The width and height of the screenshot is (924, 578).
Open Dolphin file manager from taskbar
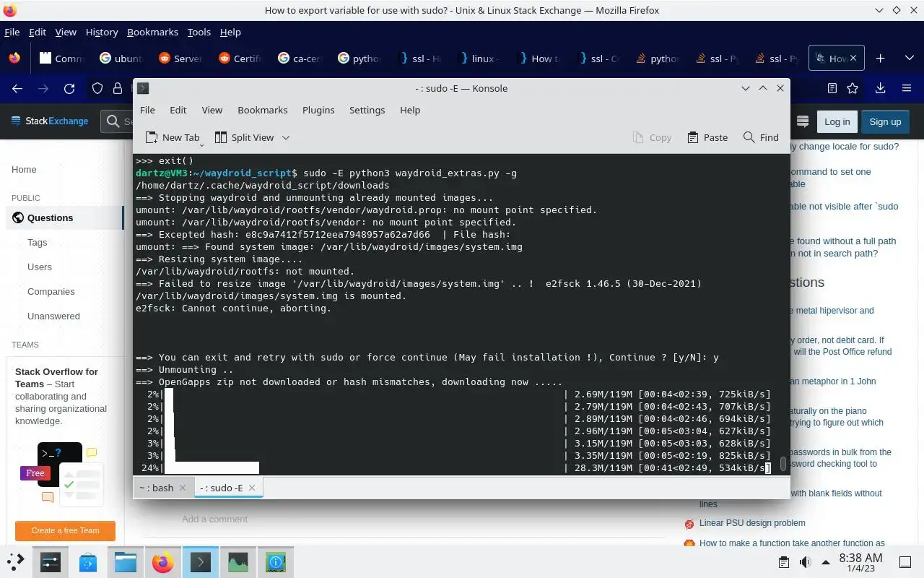(x=126, y=561)
